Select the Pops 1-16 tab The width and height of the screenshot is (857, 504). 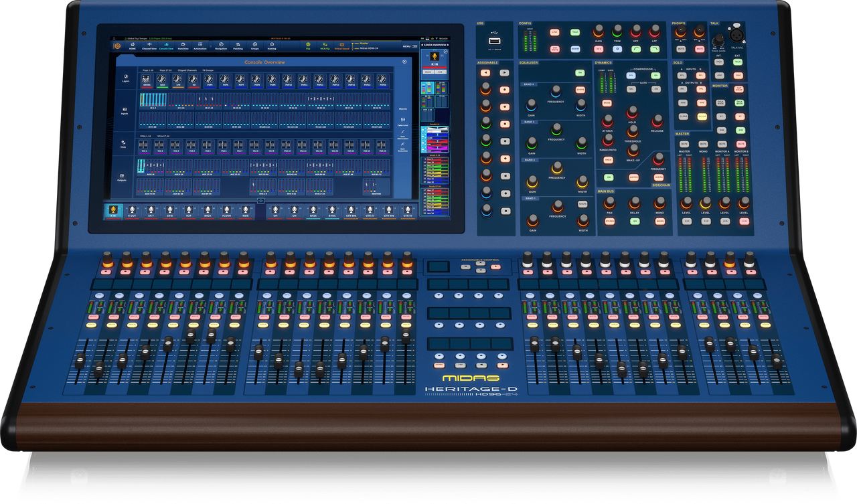click(x=147, y=70)
